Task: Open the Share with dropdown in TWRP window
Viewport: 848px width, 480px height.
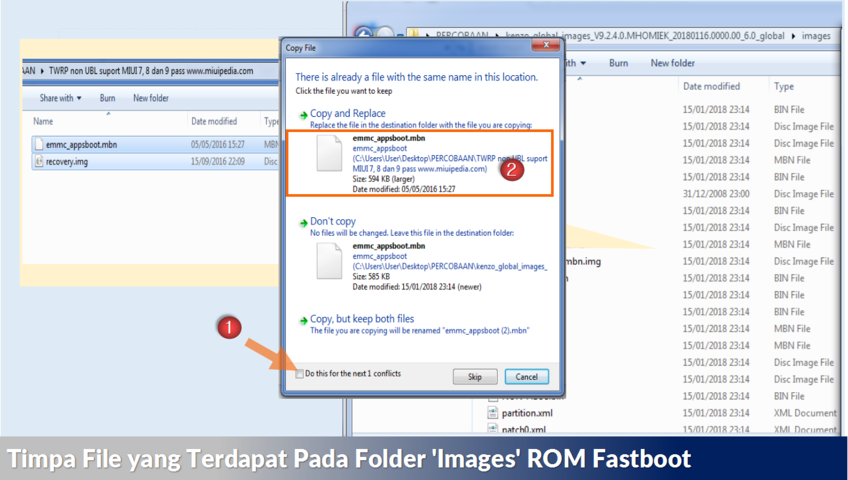Action: [60, 98]
